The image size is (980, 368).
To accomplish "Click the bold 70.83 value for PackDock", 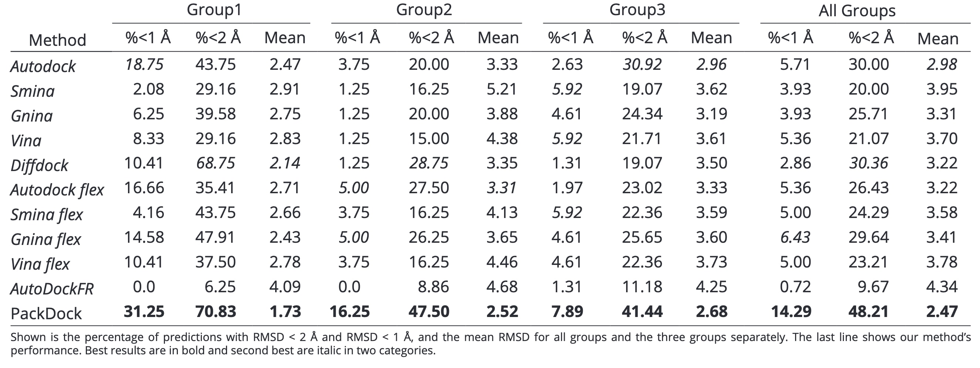I will coord(216,311).
